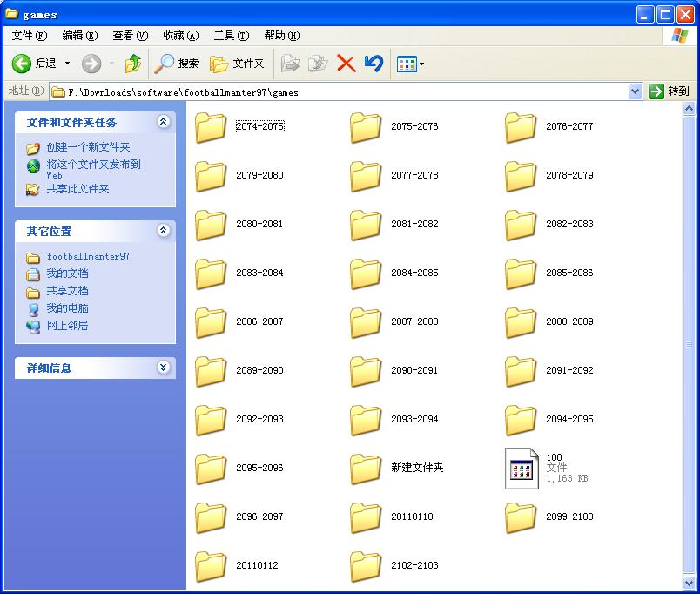700x594 pixels.
Task: Collapse the 文件和文件夹任务 panel
Action: tap(164, 121)
